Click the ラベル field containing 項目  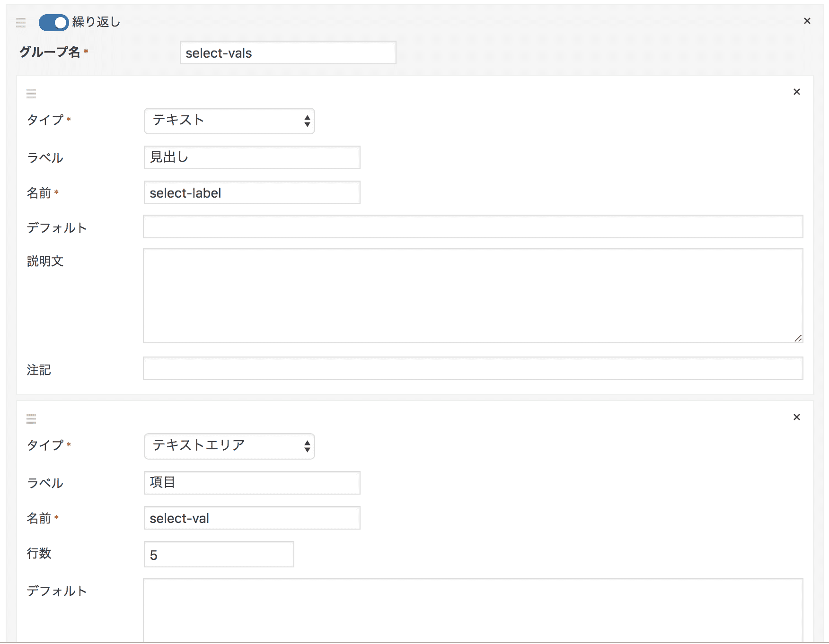252,483
